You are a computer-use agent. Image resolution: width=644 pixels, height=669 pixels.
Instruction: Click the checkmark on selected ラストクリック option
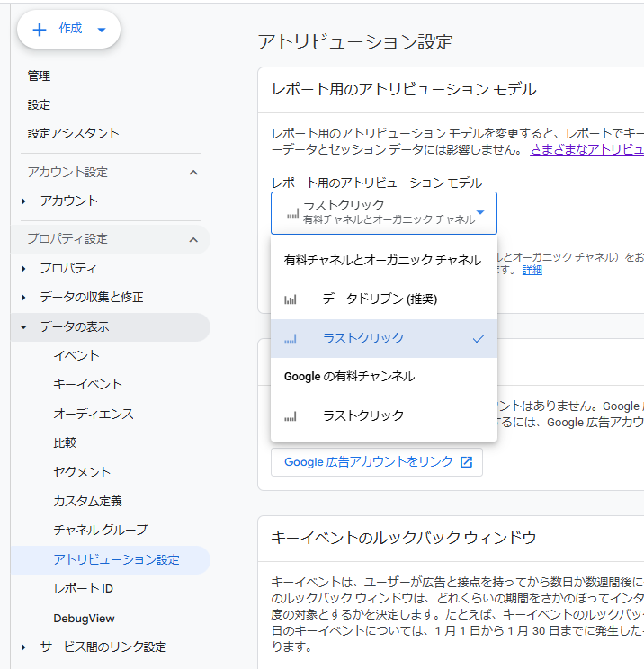479,339
